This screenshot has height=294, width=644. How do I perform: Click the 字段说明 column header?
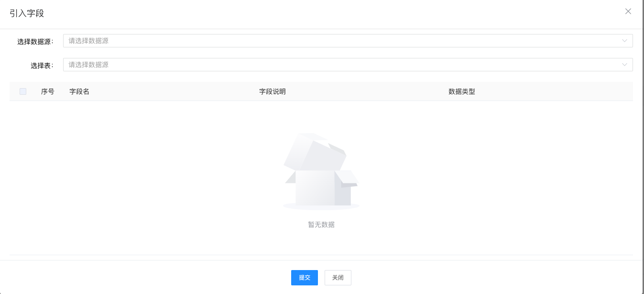pyautogui.click(x=273, y=91)
